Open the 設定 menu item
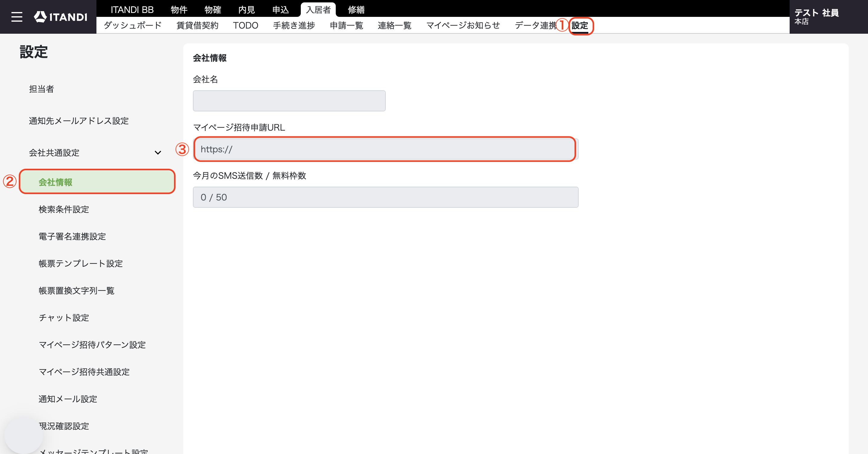Viewport: 868px width, 454px height. click(x=580, y=25)
